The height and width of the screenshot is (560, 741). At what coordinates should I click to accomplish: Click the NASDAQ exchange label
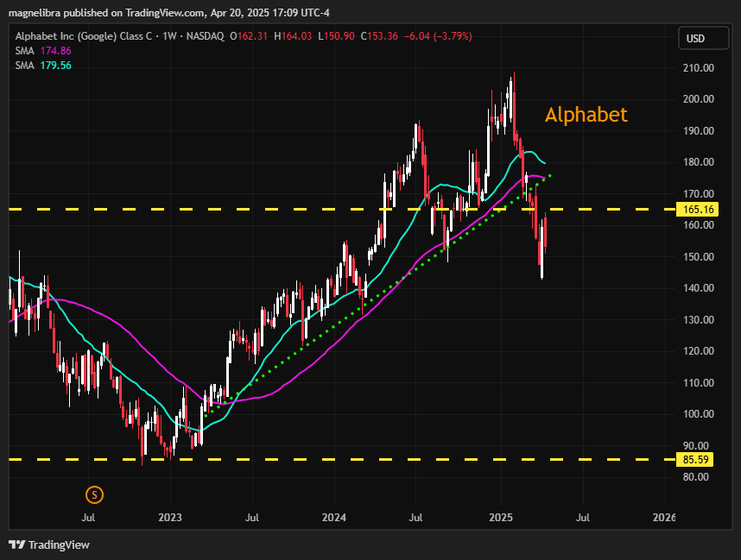point(205,36)
